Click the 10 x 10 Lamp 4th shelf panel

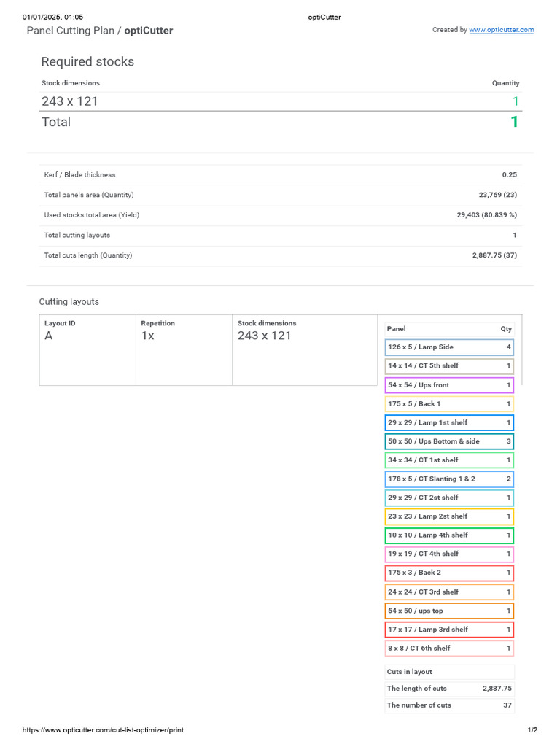click(449, 535)
